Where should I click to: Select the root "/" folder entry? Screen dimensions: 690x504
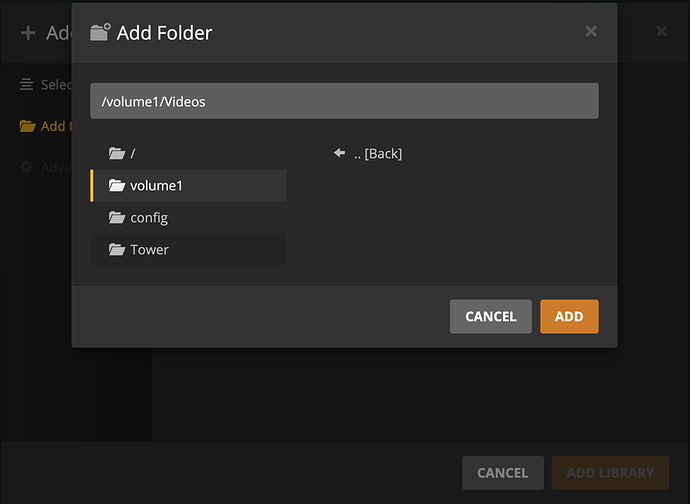pyautogui.click(x=132, y=153)
